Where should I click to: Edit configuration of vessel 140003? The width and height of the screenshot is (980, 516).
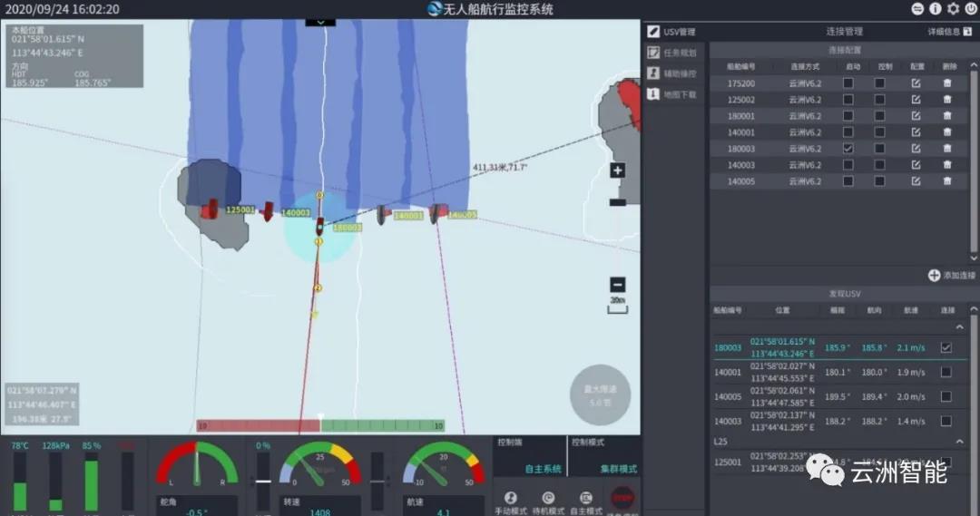(x=916, y=165)
